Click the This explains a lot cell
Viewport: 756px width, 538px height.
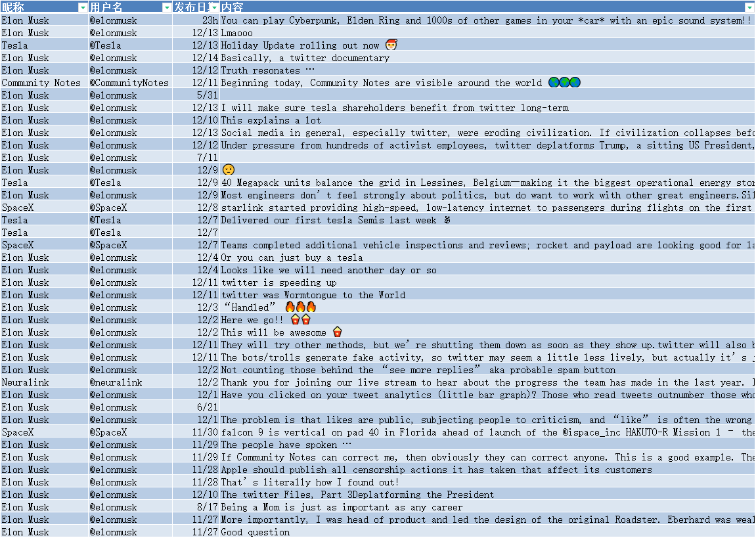coord(487,120)
